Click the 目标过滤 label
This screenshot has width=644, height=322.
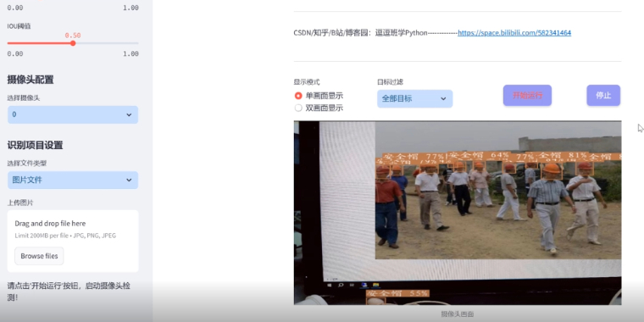click(x=390, y=81)
